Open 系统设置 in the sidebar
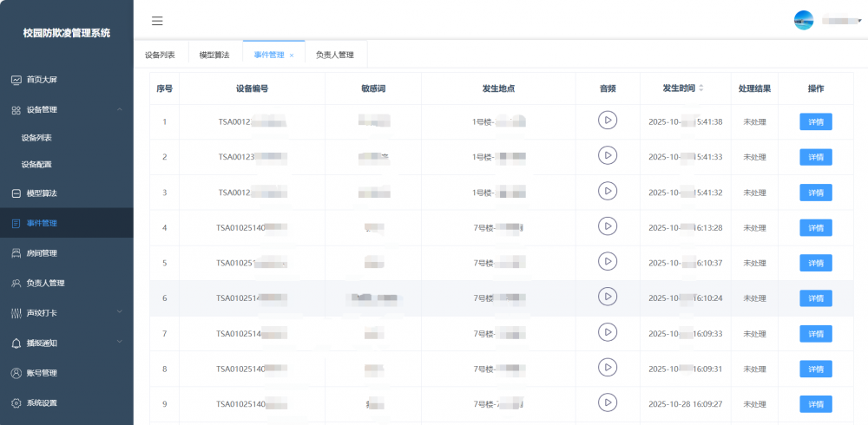868x425 pixels. pyautogui.click(x=41, y=403)
